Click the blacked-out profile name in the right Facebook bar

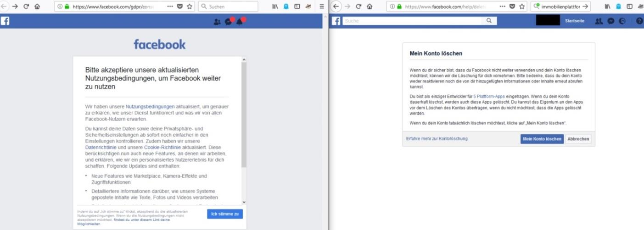[548, 21]
